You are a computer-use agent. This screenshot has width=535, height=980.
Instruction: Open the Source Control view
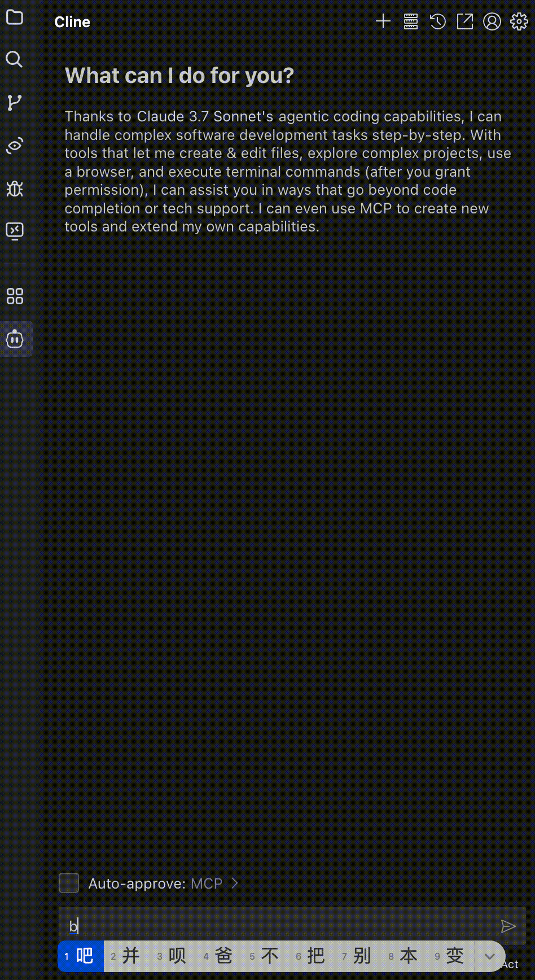pos(15,103)
